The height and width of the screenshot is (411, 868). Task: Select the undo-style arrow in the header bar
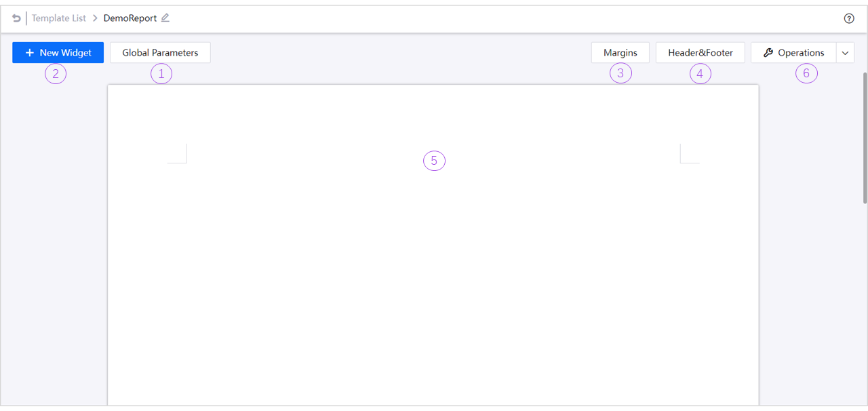pos(16,18)
